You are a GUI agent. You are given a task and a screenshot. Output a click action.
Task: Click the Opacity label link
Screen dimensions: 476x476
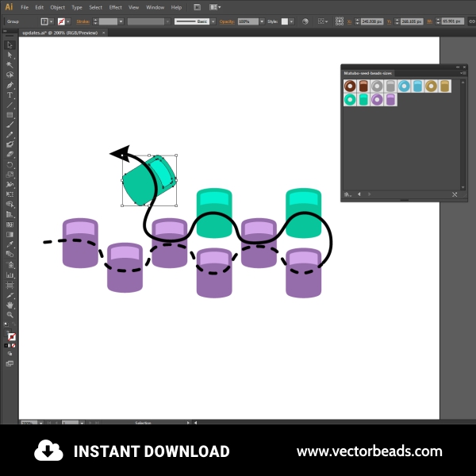pos(227,21)
